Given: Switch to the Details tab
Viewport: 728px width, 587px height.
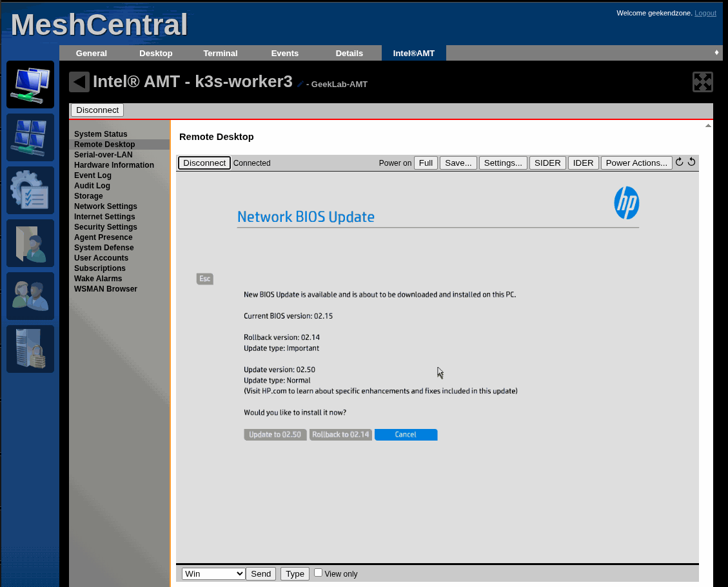Looking at the screenshot, I should [x=349, y=54].
